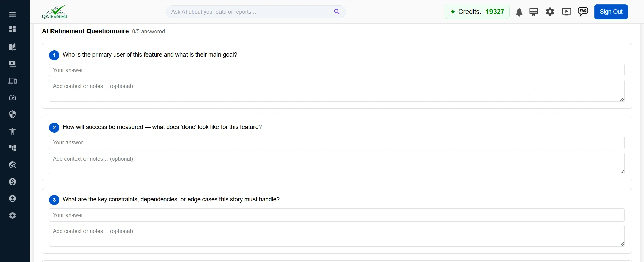Click the notifications bell icon
This screenshot has width=644, height=262.
click(519, 12)
